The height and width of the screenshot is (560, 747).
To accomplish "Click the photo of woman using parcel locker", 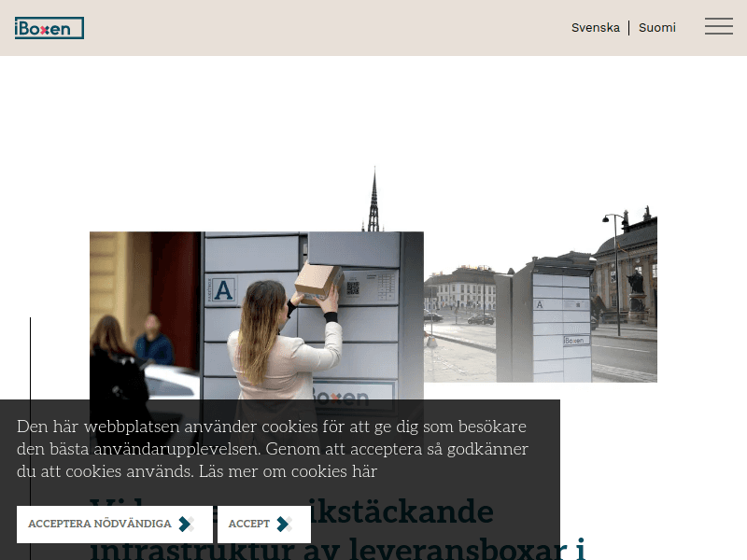I will pyautogui.click(x=257, y=317).
